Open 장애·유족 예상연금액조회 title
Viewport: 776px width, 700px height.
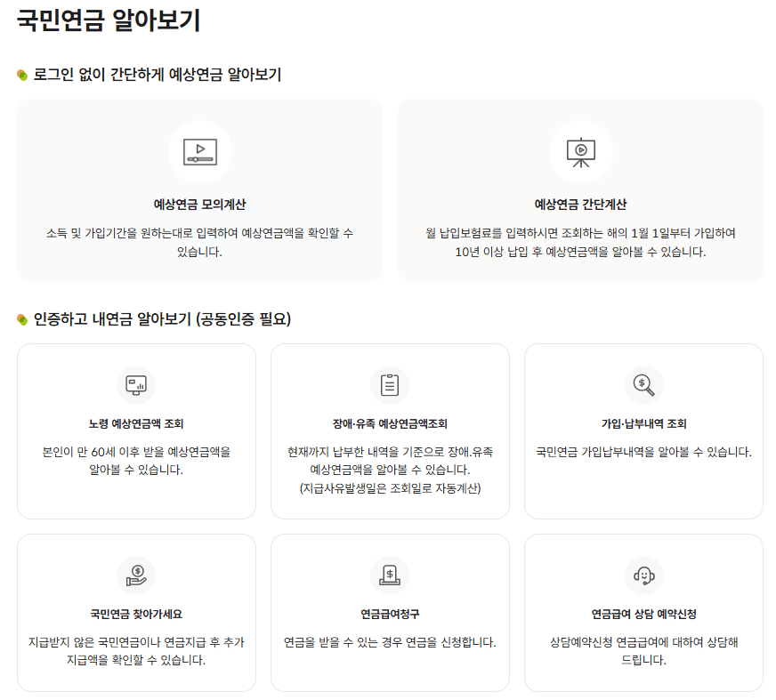pos(390,423)
